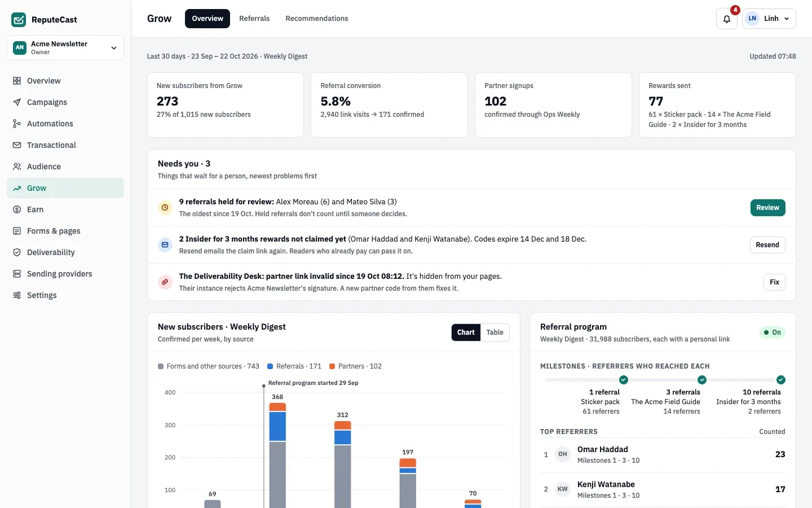The width and height of the screenshot is (812, 508).
Task: Open the Linh account dropdown
Action: 769,19
